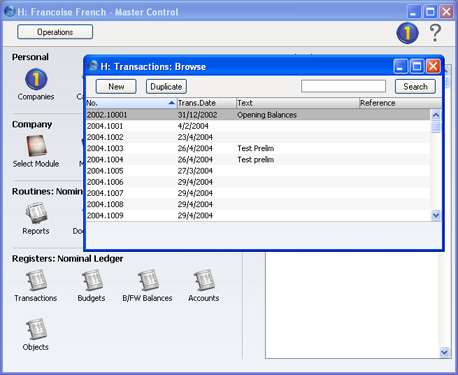The width and height of the screenshot is (458, 375).
Task: Minimize the Transactions Browse window
Action: [x=400, y=66]
